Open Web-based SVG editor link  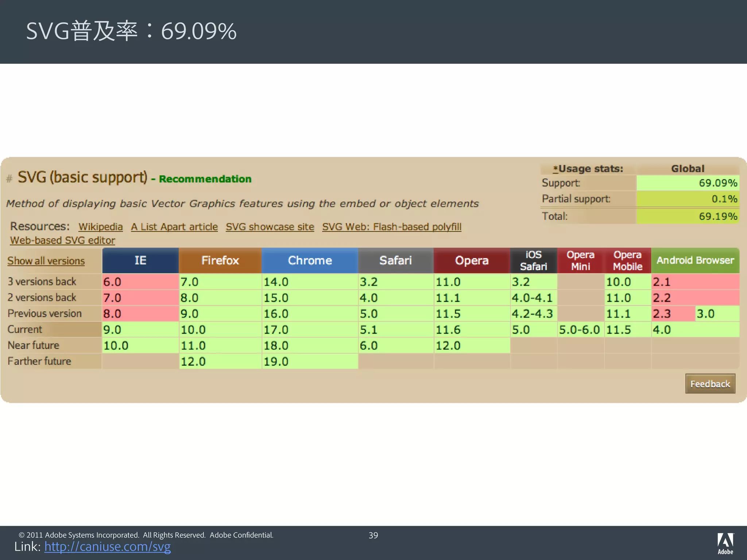[62, 240]
